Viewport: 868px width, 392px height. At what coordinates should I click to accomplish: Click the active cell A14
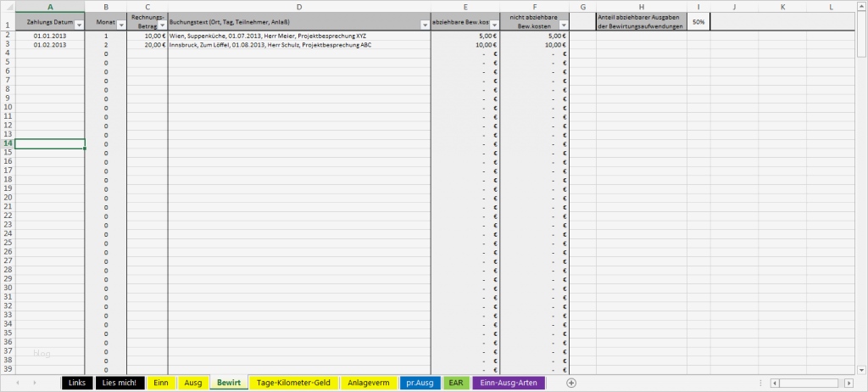(x=50, y=143)
